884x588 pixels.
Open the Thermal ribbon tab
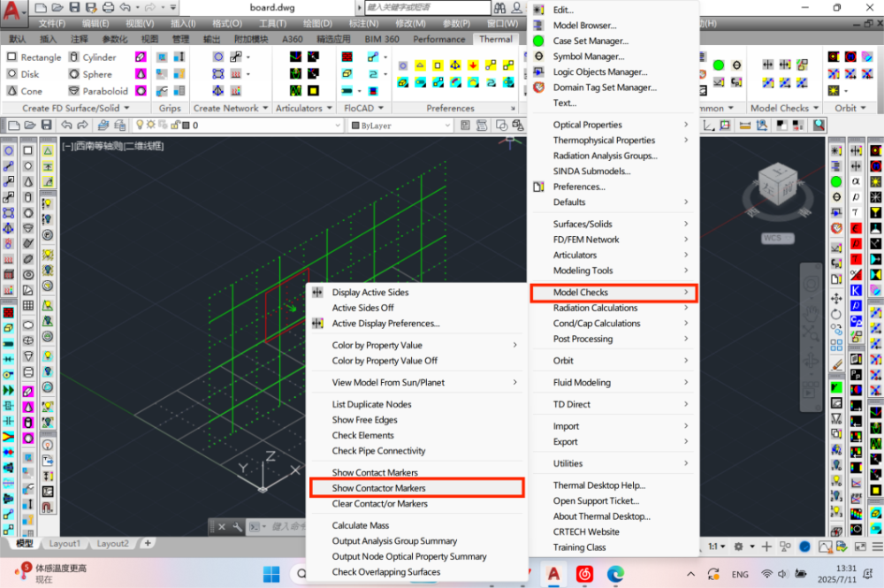(x=496, y=39)
